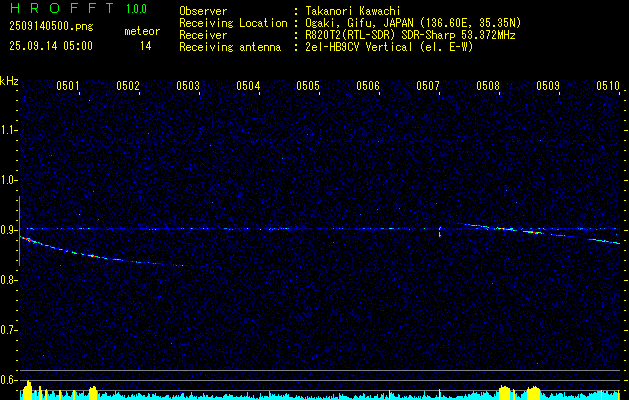Select the 0503 time marker
Screen dimensions: 629x400
tap(188, 87)
